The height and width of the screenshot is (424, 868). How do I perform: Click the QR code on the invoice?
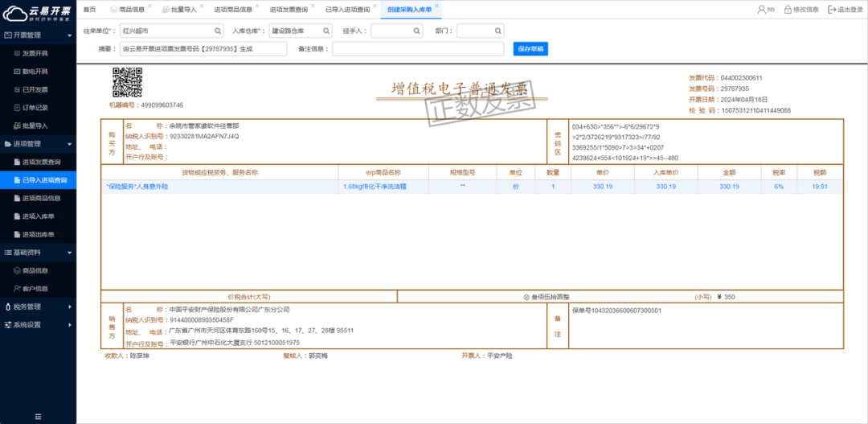(x=126, y=84)
